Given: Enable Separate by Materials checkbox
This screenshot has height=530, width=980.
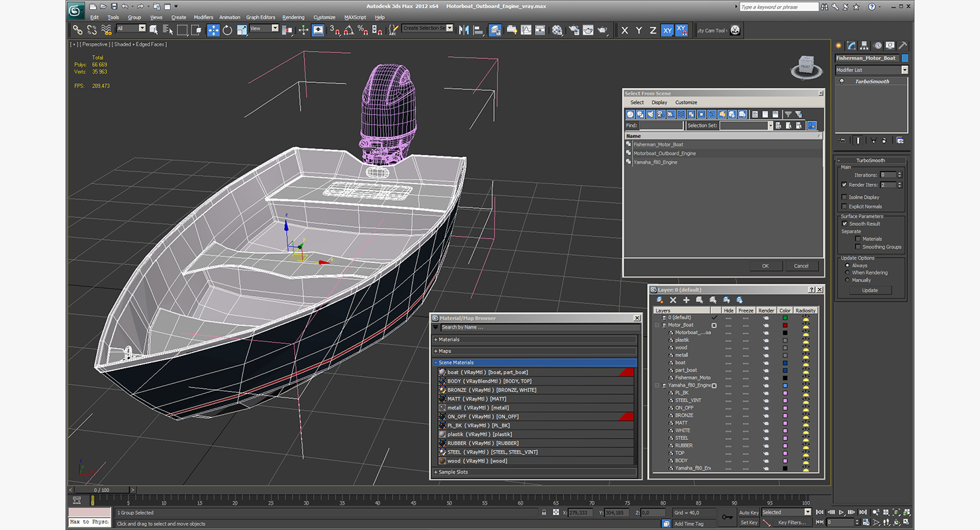Looking at the screenshot, I should pyautogui.click(x=857, y=239).
